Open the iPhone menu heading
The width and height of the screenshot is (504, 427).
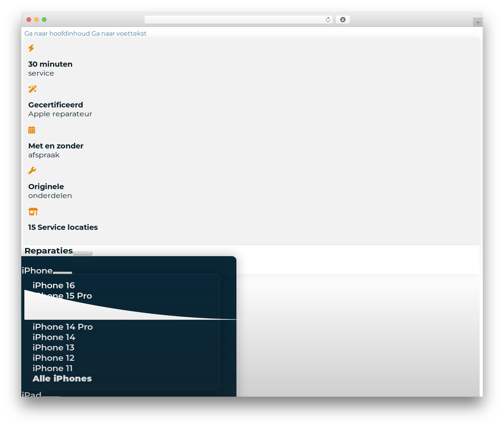coord(37,271)
